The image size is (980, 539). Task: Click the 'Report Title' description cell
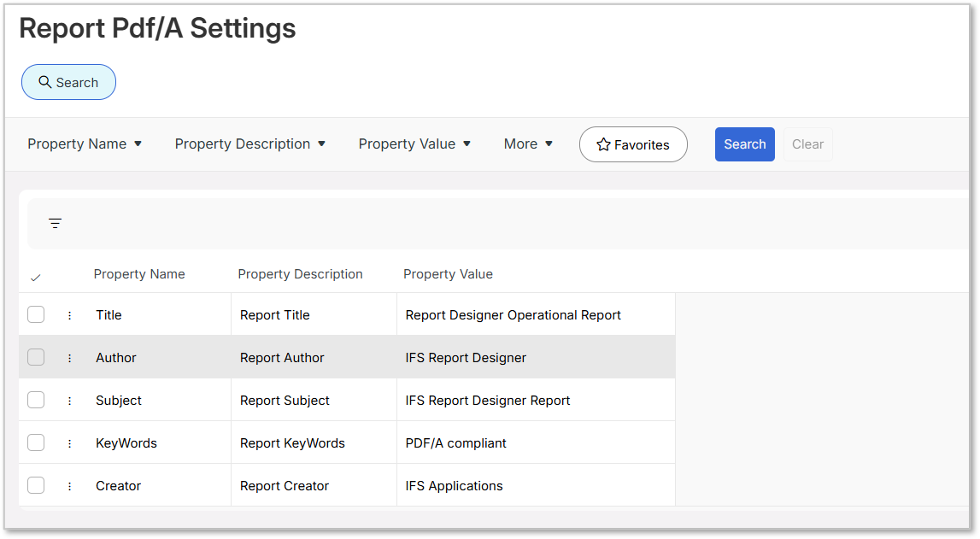tap(314, 315)
